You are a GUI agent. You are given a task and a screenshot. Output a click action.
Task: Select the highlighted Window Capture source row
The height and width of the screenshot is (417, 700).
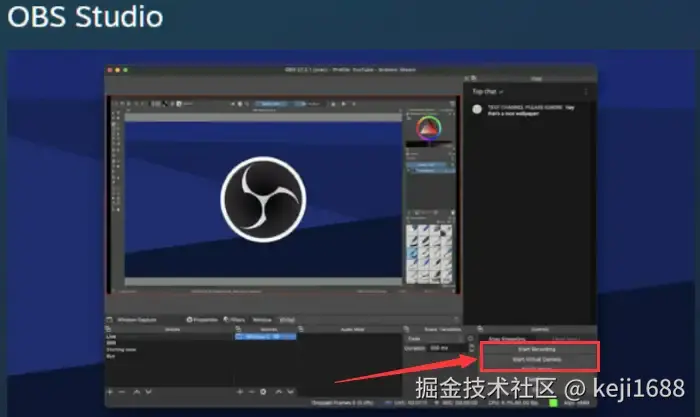click(x=265, y=337)
